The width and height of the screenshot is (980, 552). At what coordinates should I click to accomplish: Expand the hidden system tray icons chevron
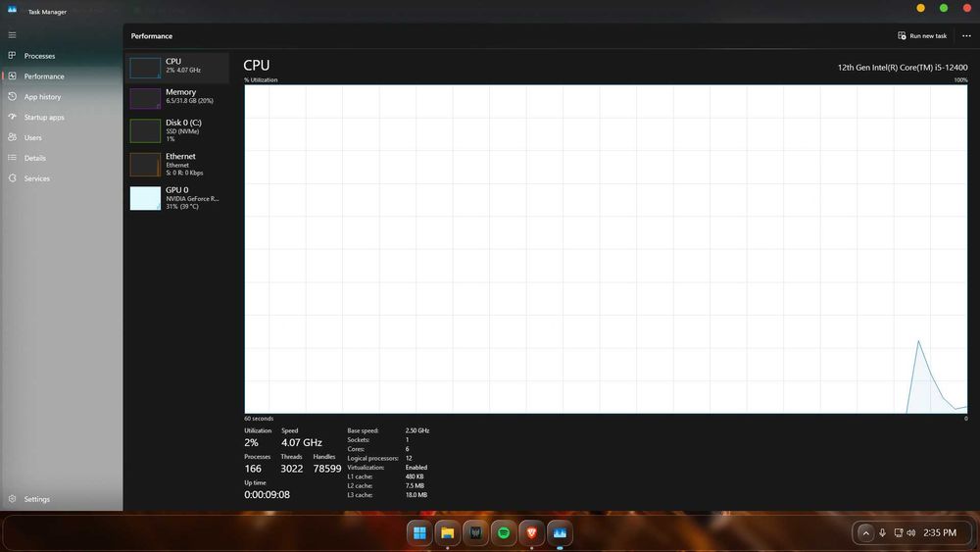pyautogui.click(x=865, y=533)
